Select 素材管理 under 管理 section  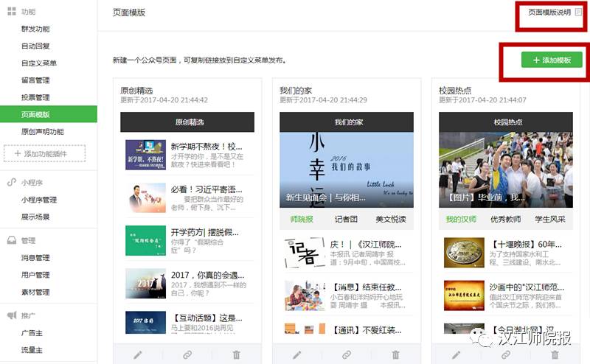pos(35,292)
